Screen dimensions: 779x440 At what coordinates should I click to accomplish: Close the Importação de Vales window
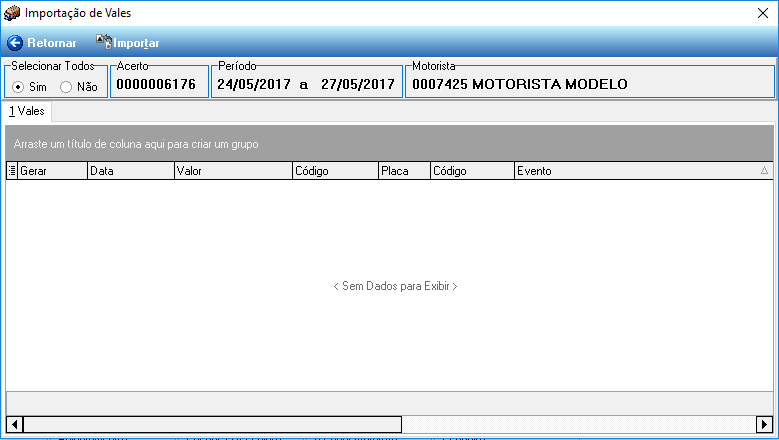pos(763,13)
